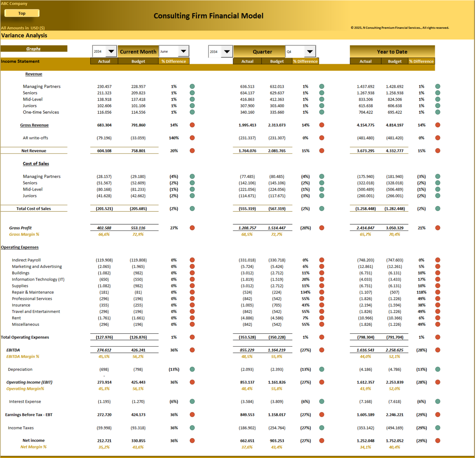Click Current Month red indicator for Rent
This screenshot has width=476, height=458.
[192, 318]
